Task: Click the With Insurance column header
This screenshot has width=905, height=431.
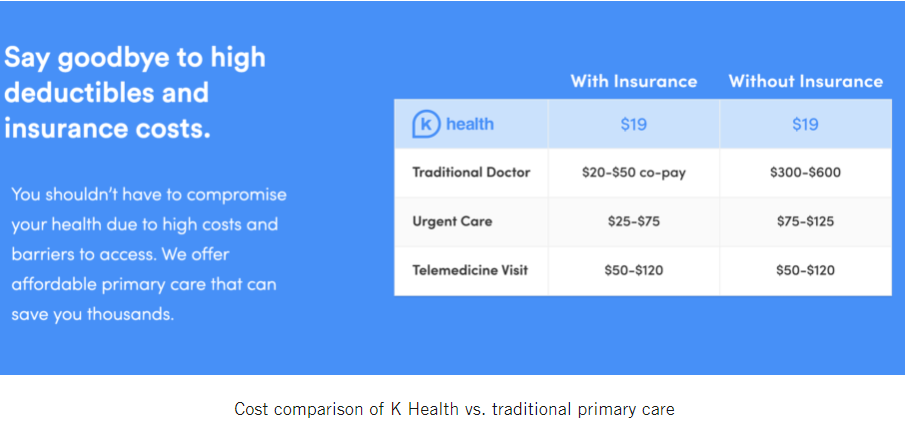Action: pos(634,81)
